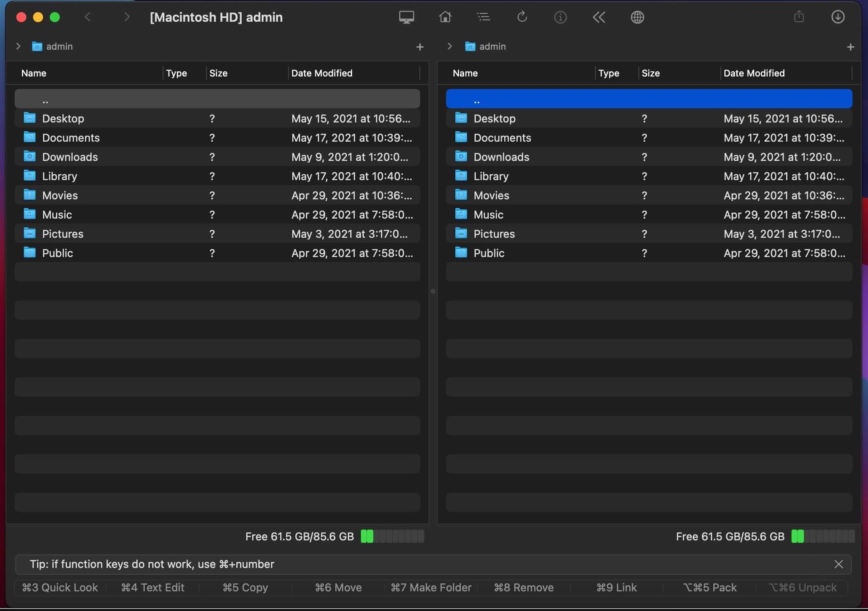Click the ⌘7 Make Folder button
This screenshot has height=611, width=868.
click(431, 588)
